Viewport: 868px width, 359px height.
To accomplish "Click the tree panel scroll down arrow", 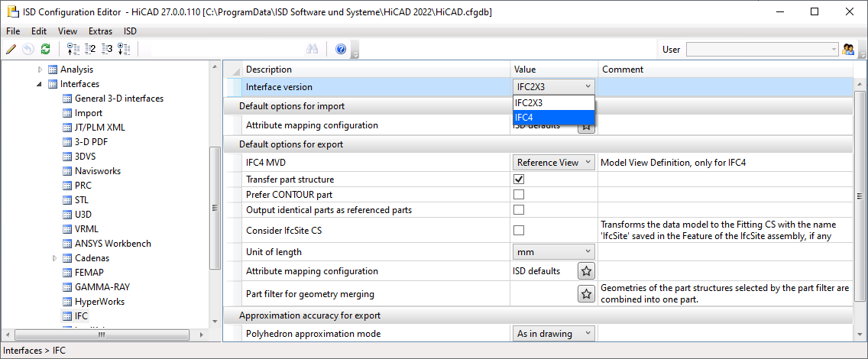I will coord(215,322).
